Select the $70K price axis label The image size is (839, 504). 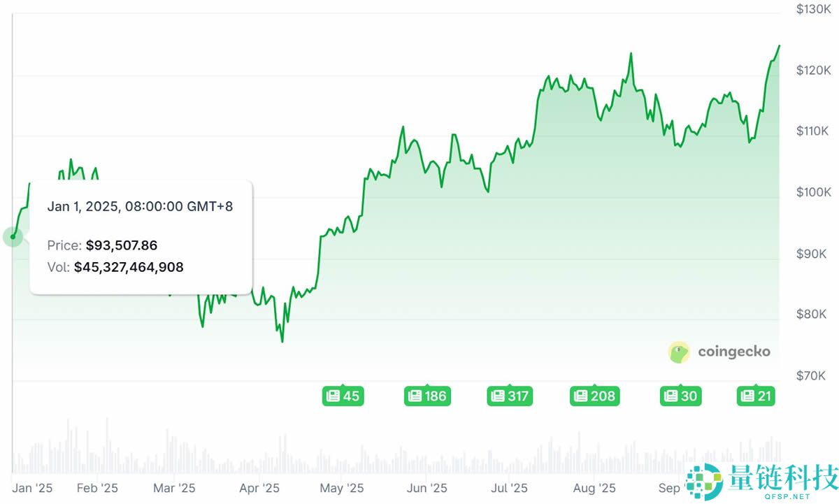(x=815, y=375)
